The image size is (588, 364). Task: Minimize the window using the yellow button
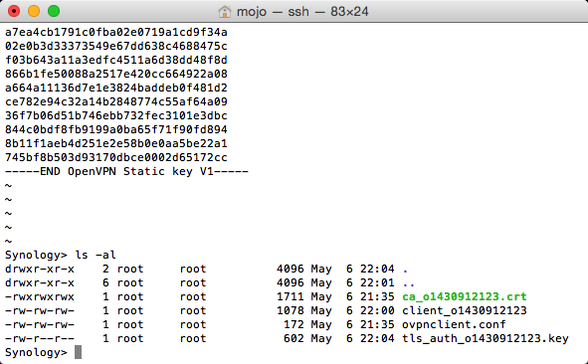tap(34, 11)
